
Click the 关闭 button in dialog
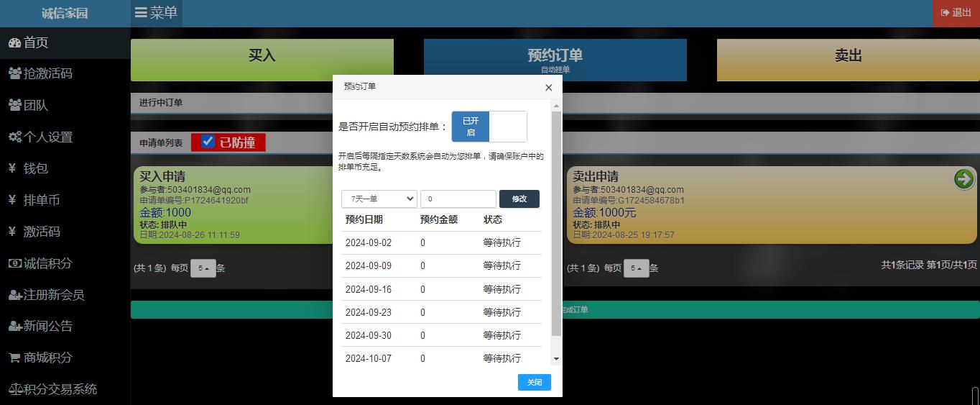tap(534, 382)
